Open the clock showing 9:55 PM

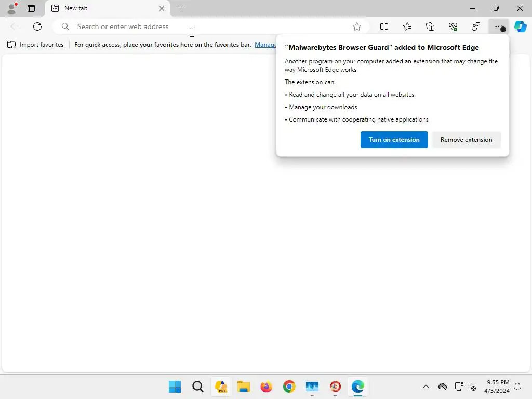click(497, 387)
